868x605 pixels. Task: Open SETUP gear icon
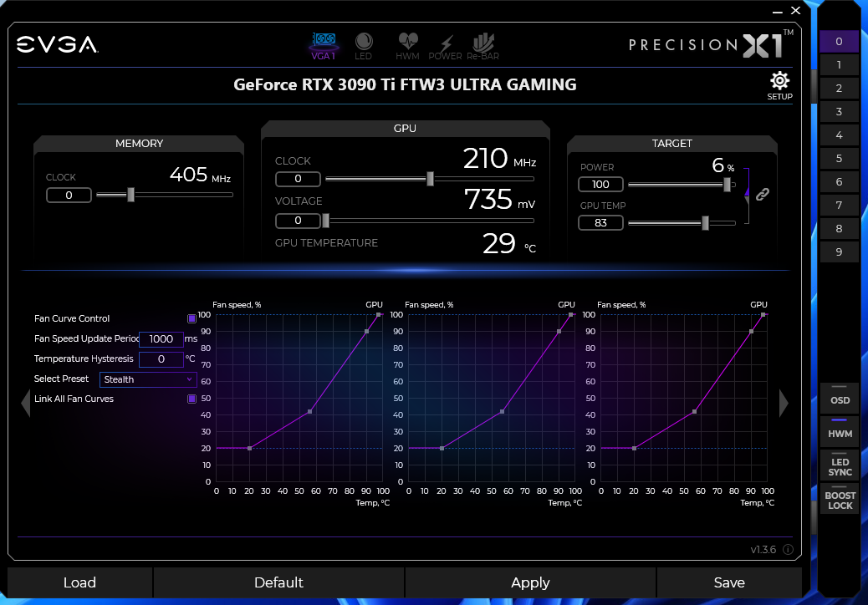point(779,86)
